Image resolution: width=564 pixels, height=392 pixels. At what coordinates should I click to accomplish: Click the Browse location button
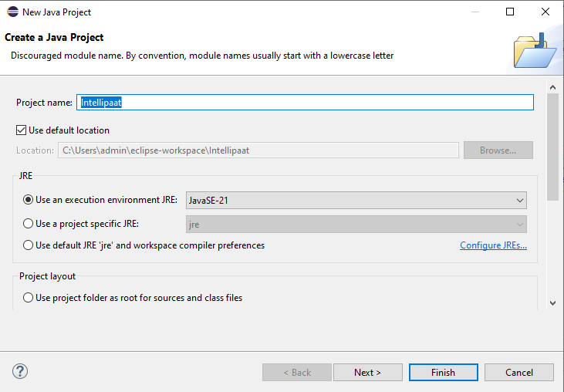[498, 150]
